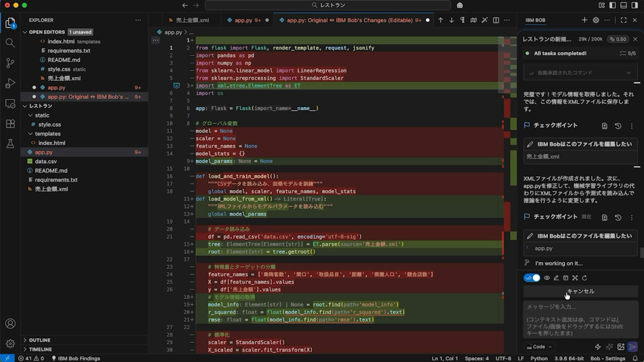Toggle the auto-approve switch
This screenshot has height=362, width=644.
pos(532,278)
